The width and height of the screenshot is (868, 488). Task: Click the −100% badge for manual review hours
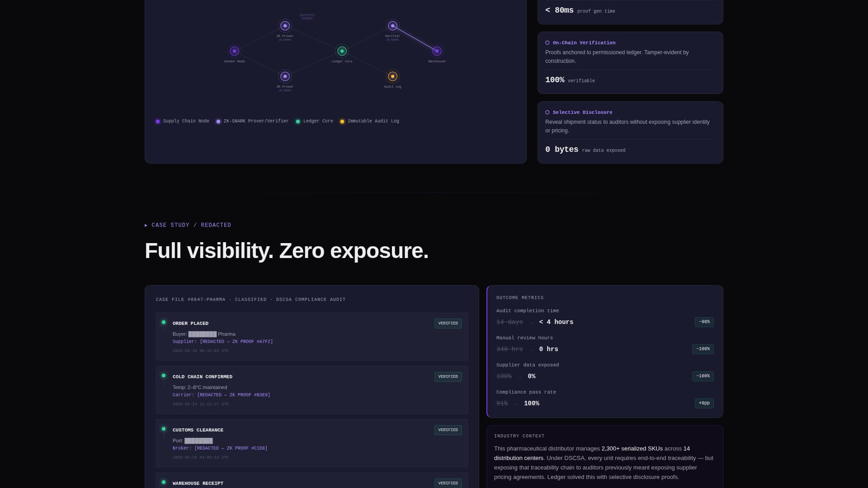coord(703,349)
